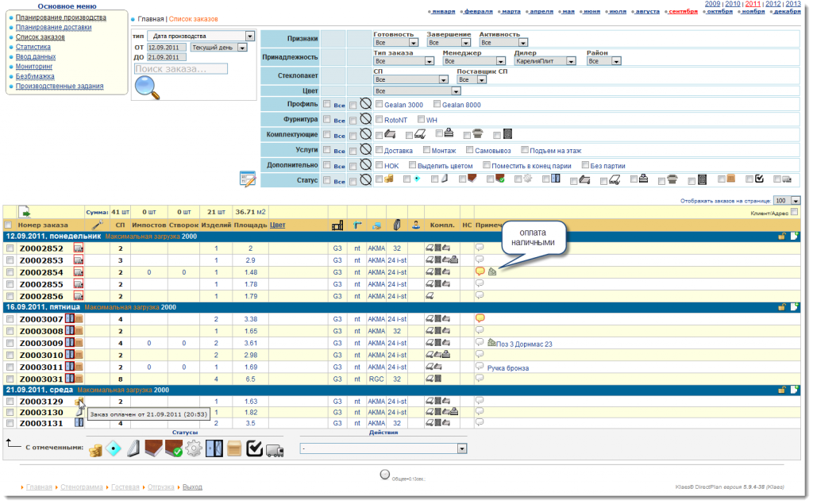813x504 pixels.
Task: Go to Статистика in main menu
Action: click(x=33, y=47)
